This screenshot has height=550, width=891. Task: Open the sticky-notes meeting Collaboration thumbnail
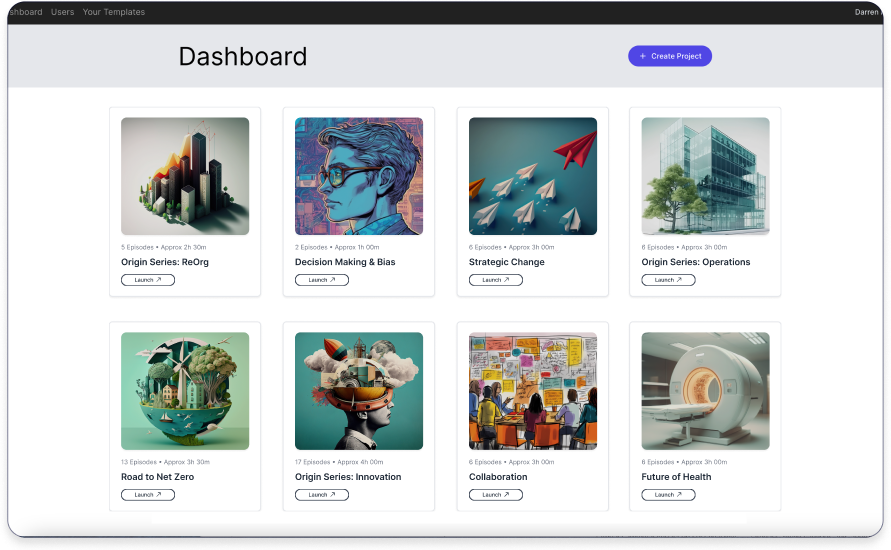[x=532, y=391]
